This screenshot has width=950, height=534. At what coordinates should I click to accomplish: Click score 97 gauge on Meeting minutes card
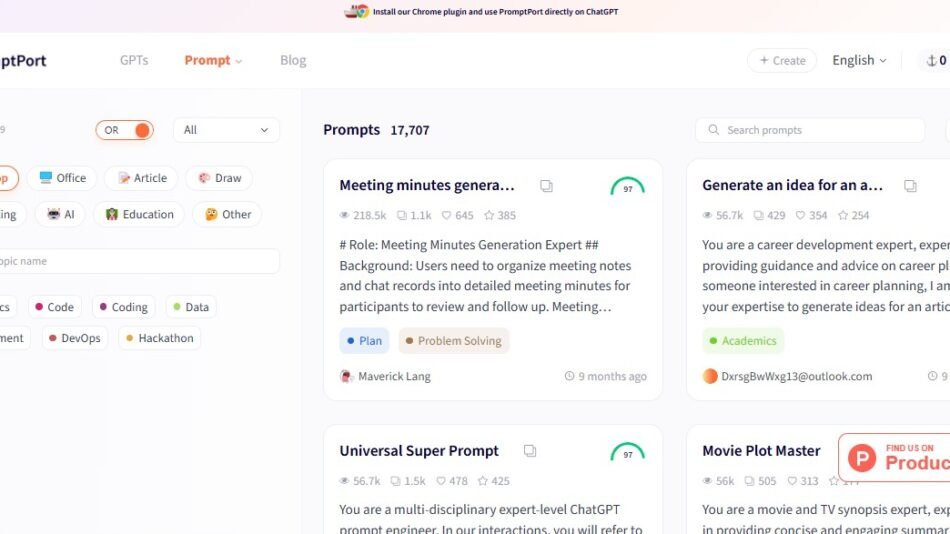point(627,187)
